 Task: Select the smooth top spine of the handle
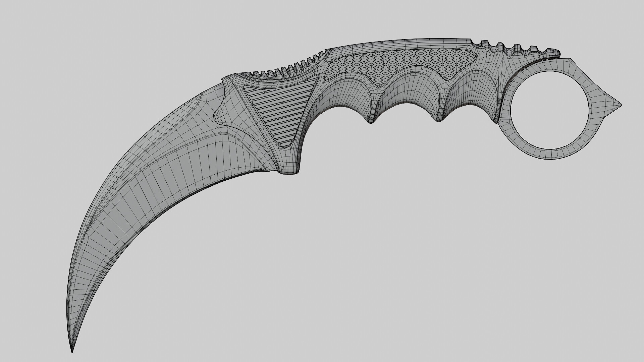point(399,43)
